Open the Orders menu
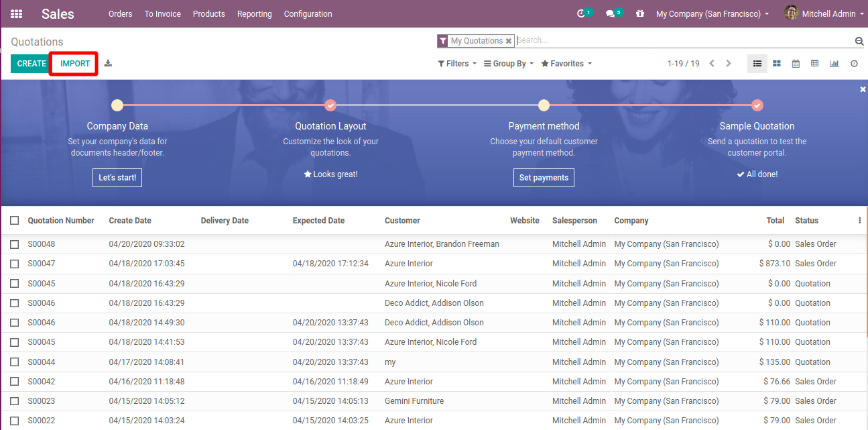The height and width of the screenshot is (430, 868). [x=120, y=13]
